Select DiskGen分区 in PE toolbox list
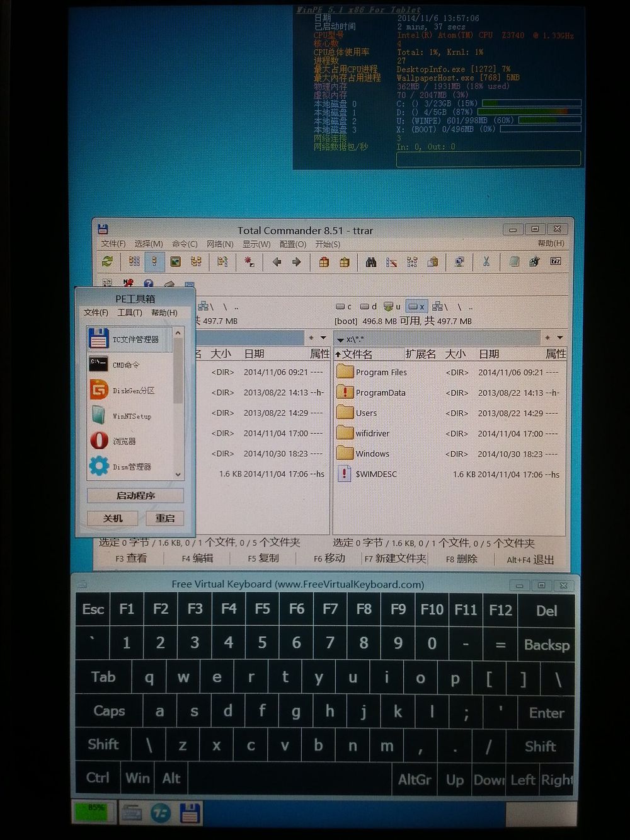630x840 pixels. point(130,390)
